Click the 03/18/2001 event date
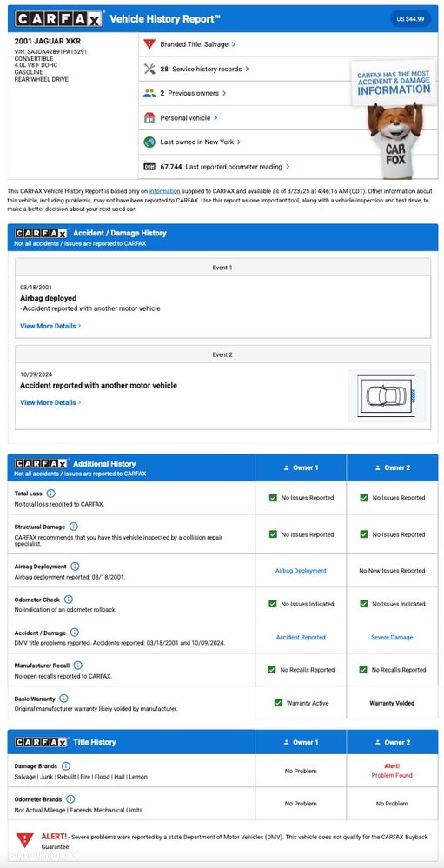 (36, 288)
